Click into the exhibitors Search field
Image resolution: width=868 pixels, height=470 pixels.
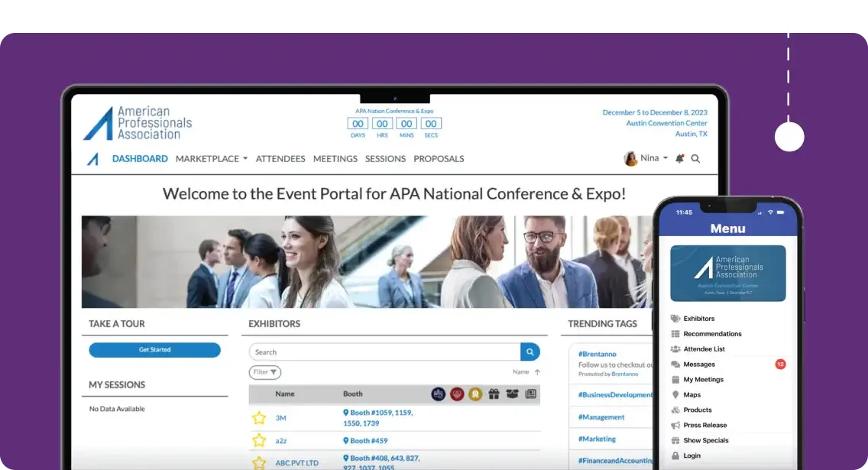[x=385, y=352]
